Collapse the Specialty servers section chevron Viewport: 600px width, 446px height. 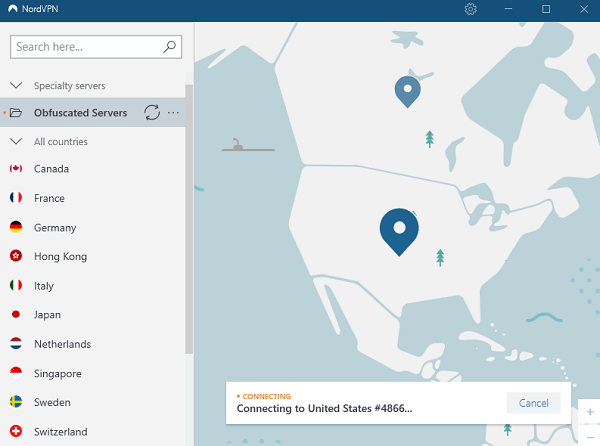[16, 85]
